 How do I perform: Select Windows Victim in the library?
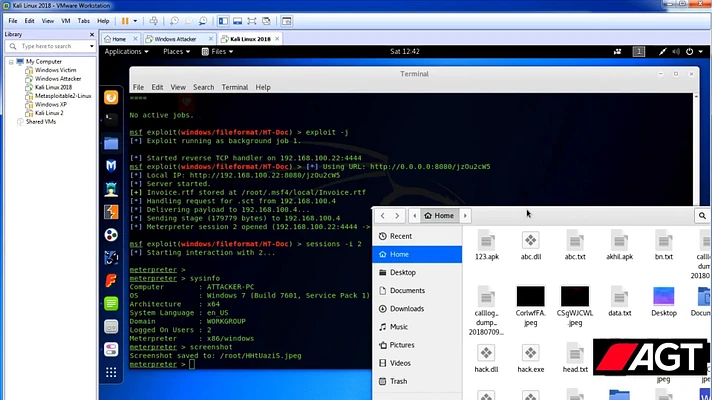[x=55, y=70]
